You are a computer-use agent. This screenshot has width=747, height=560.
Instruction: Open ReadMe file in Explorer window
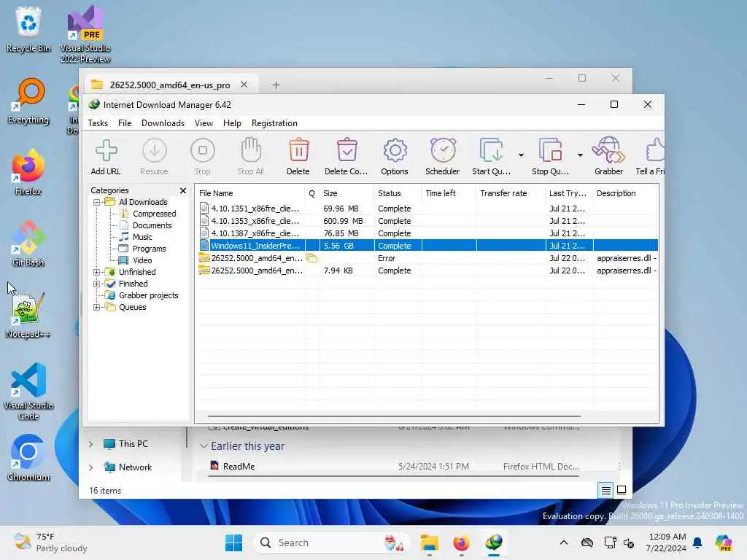[x=239, y=467]
